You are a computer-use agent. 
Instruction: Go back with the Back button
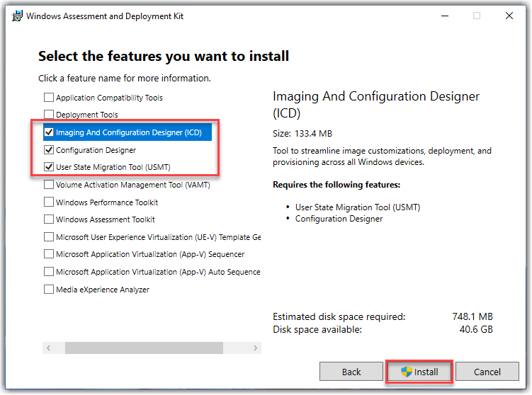pos(351,372)
